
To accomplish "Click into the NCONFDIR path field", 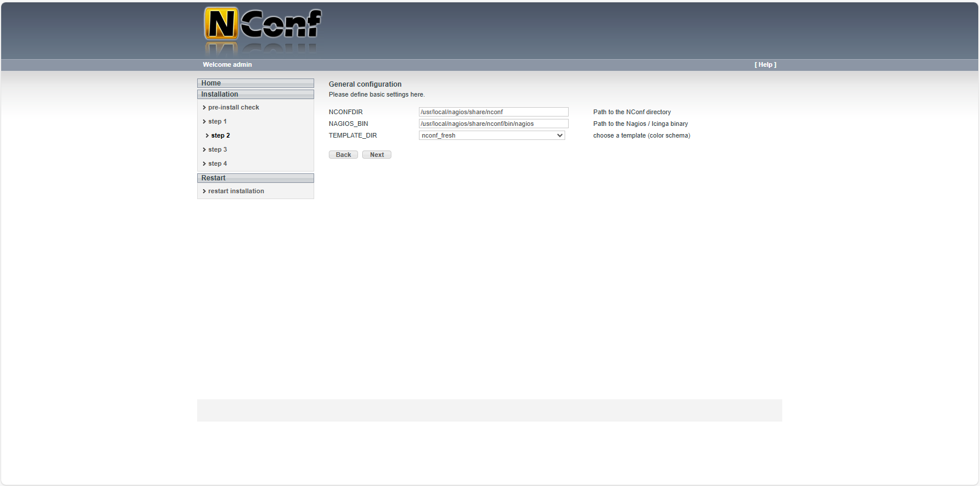I will 493,112.
